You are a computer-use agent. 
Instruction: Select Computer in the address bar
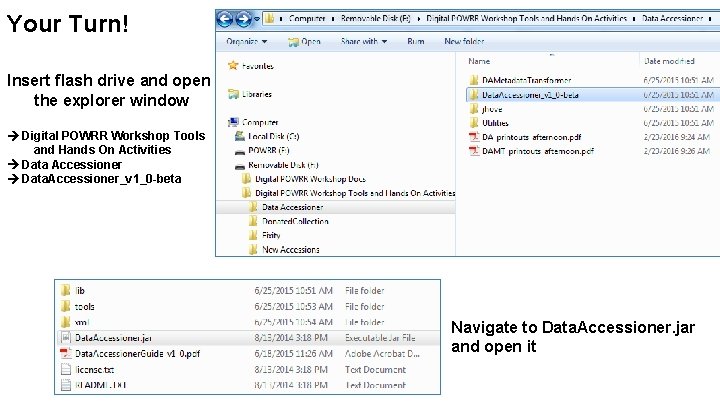[x=307, y=18]
